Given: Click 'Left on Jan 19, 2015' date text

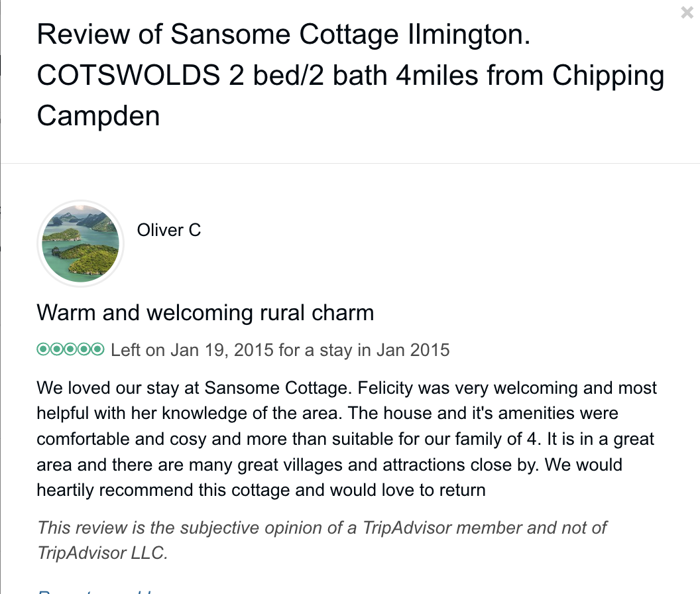Looking at the screenshot, I should (x=192, y=349).
